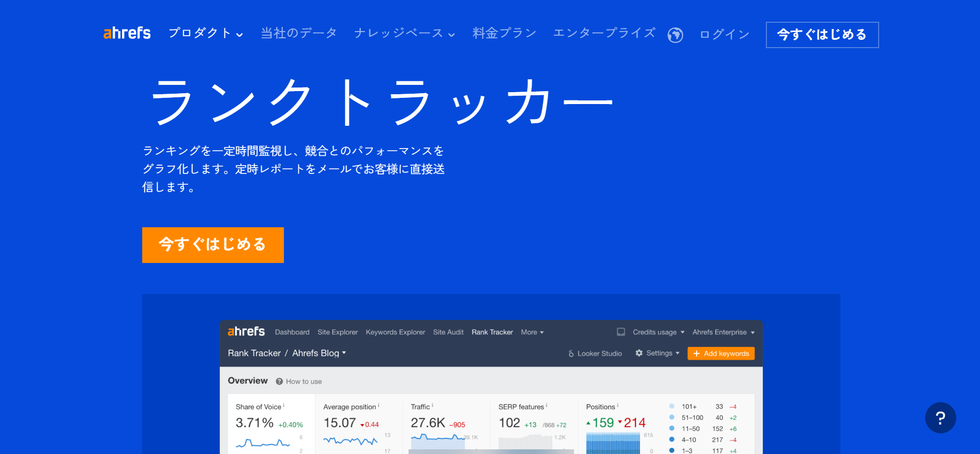Image resolution: width=980 pixels, height=454 pixels.
Task: Click the Looker Studio icon link
Action: [571, 354]
